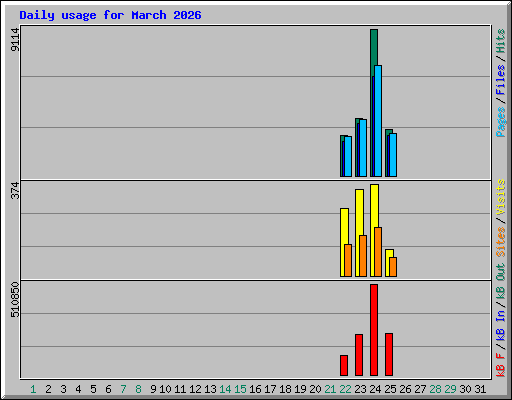Click the 'Daily usage for March 2026' title

click(110, 15)
